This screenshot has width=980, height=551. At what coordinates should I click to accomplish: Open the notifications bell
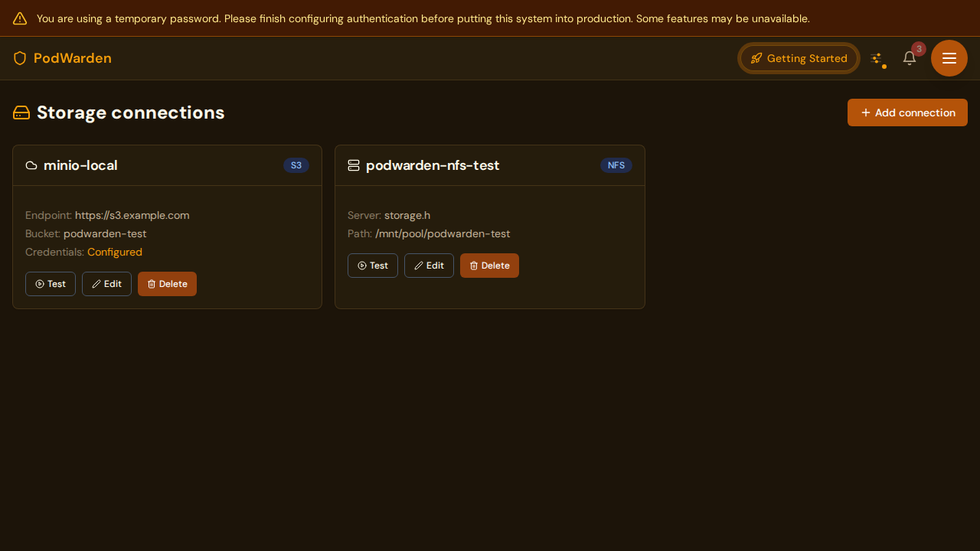tap(910, 58)
